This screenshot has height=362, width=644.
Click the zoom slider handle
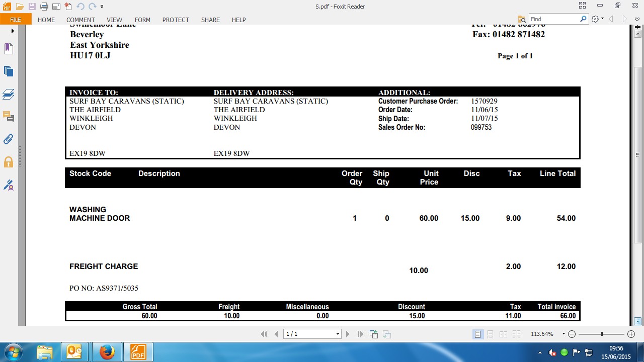pos(602,334)
